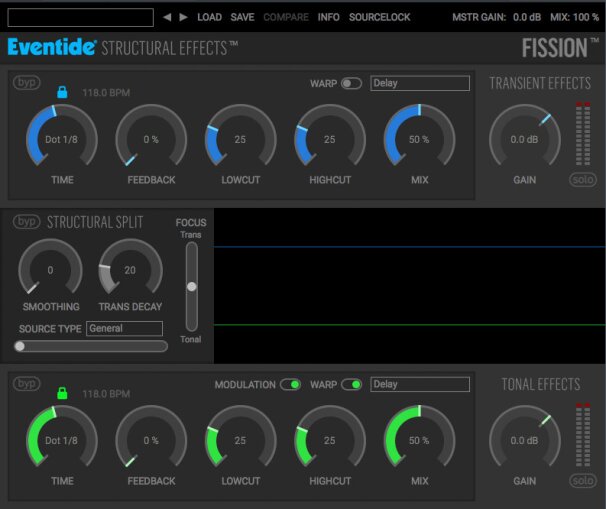Turn off the Tonal WARP switch

click(351, 384)
